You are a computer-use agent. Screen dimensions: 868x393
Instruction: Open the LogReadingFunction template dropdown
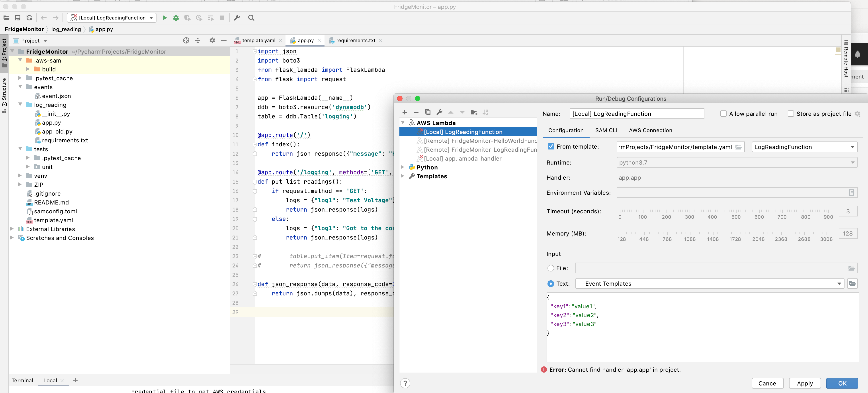(852, 147)
